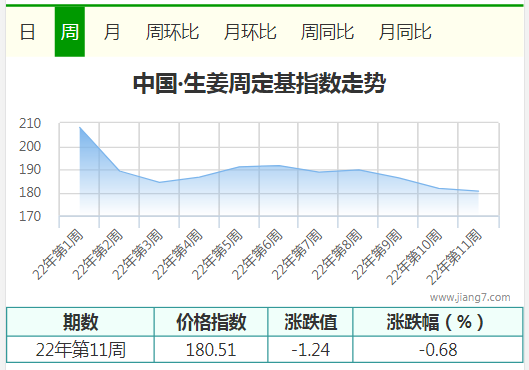Image resolution: width=529 pixels, height=370 pixels.
Task: Click the 190 y-axis value
Action: tap(30, 169)
